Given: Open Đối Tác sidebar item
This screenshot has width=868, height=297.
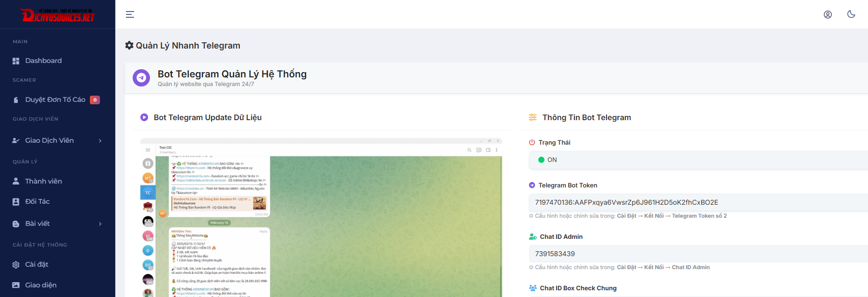Looking at the screenshot, I should 37,201.
